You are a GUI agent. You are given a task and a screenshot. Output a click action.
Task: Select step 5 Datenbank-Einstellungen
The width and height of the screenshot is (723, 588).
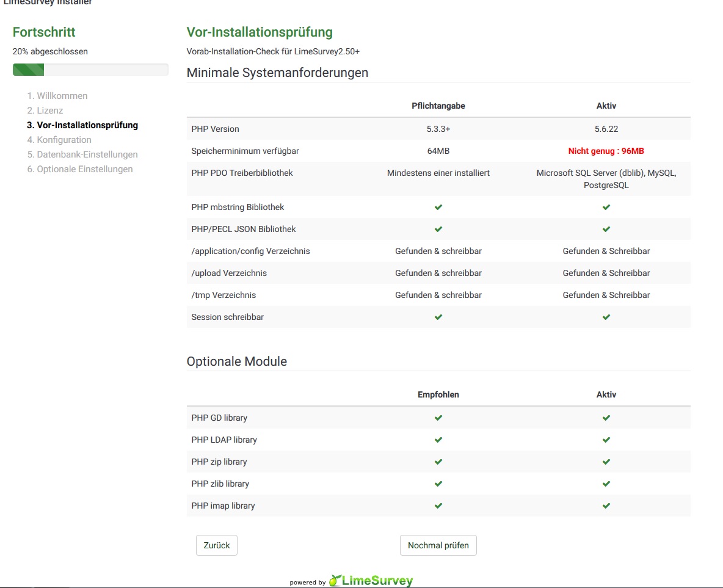click(x=87, y=154)
